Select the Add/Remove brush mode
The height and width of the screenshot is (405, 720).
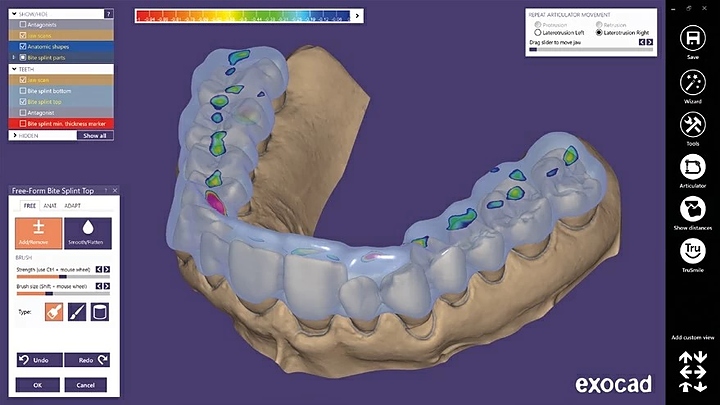(x=39, y=233)
